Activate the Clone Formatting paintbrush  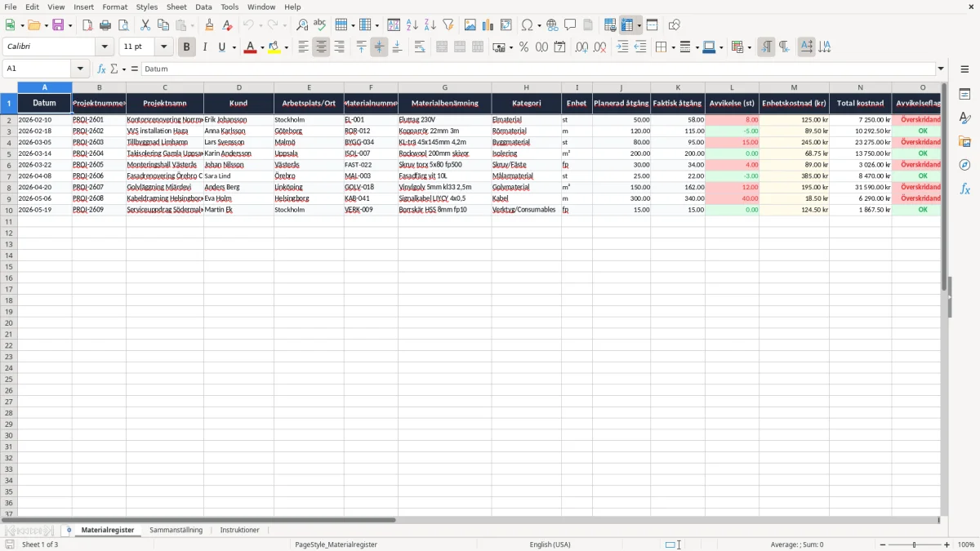(x=210, y=25)
